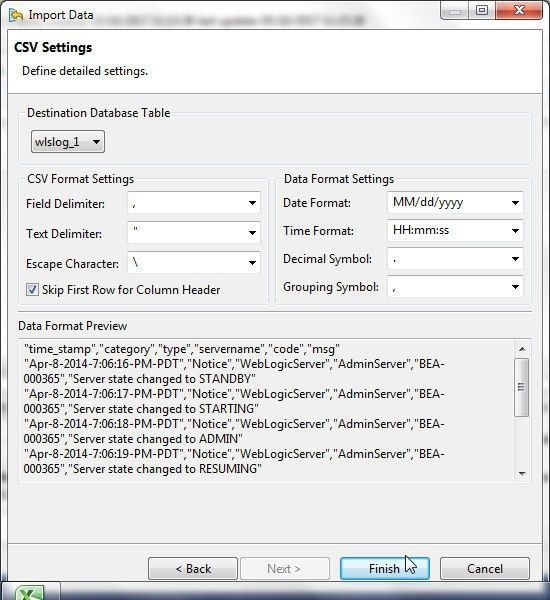Maximize the Import Data window

482,10
